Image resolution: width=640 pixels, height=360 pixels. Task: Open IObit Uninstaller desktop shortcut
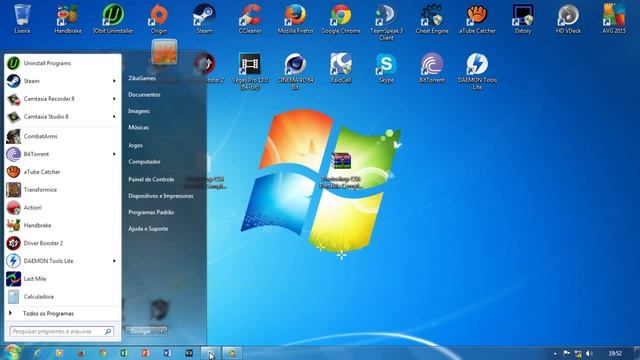coord(113,18)
